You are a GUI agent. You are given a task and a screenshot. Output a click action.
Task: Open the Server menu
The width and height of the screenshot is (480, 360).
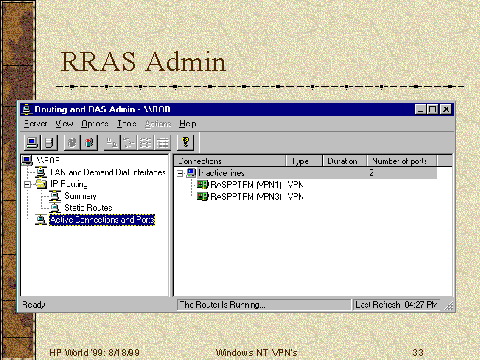(35, 124)
